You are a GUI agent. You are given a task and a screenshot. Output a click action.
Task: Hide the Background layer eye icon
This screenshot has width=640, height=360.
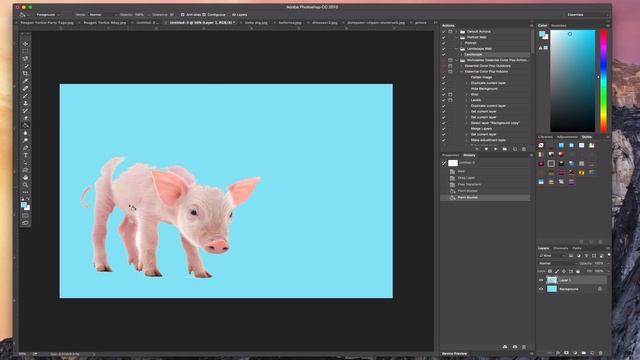coord(541,289)
